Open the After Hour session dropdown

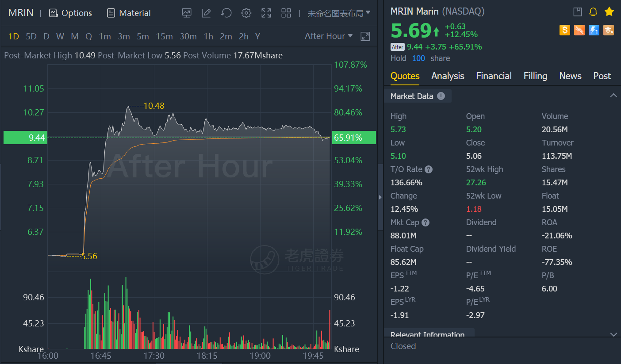[329, 36]
